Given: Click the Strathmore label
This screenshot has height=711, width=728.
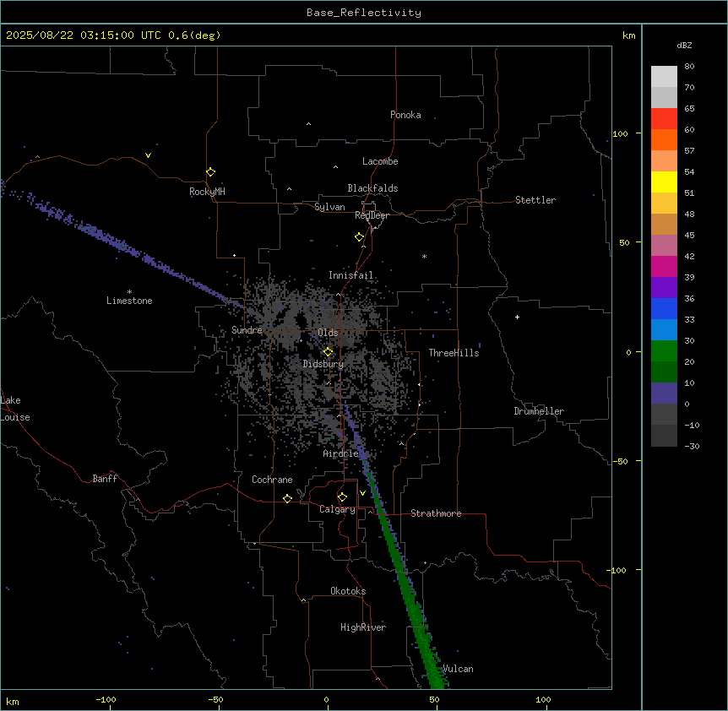Looking at the screenshot, I should [x=436, y=513].
